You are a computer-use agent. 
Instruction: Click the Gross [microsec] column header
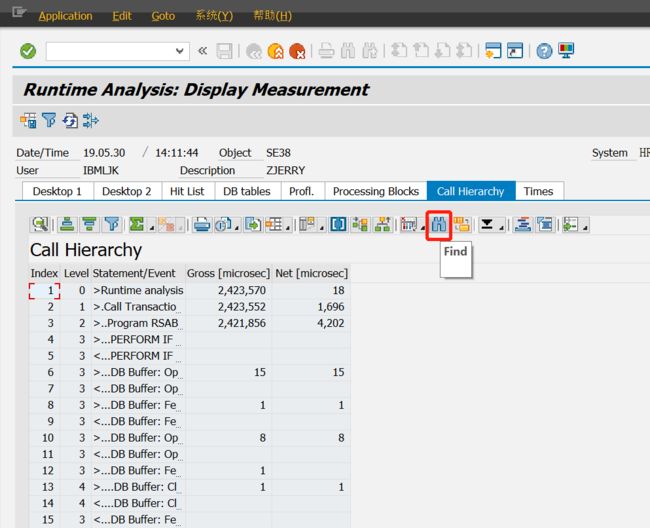pyautogui.click(x=228, y=274)
